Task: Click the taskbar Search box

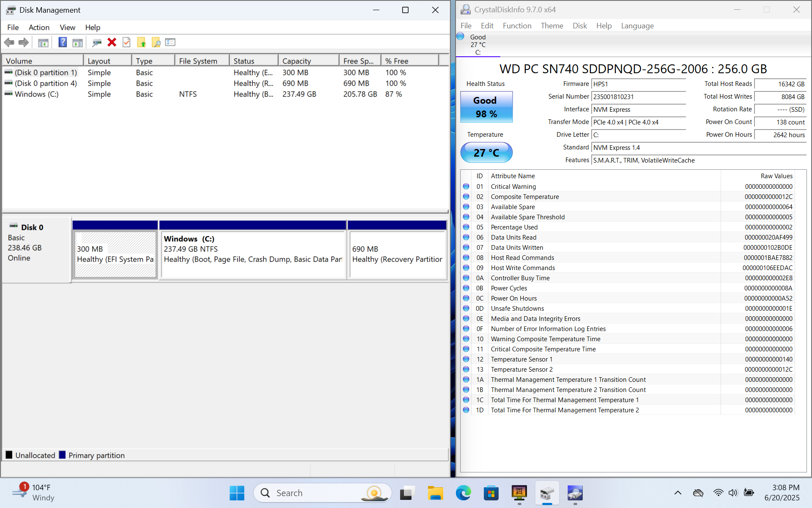Action: (x=322, y=493)
